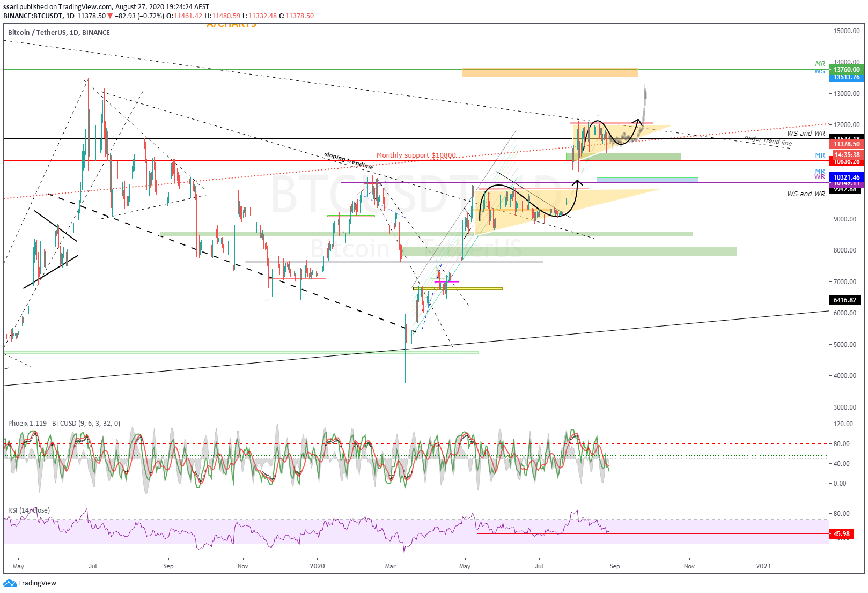Click the 'RSI (14, close)' indicator title
The image size is (868, 593).
point(29,510)
